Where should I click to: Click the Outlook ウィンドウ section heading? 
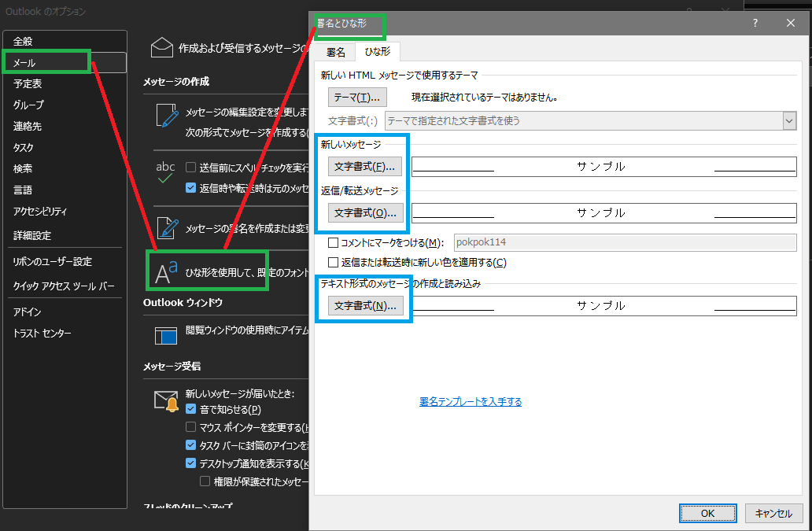(183, 303)
